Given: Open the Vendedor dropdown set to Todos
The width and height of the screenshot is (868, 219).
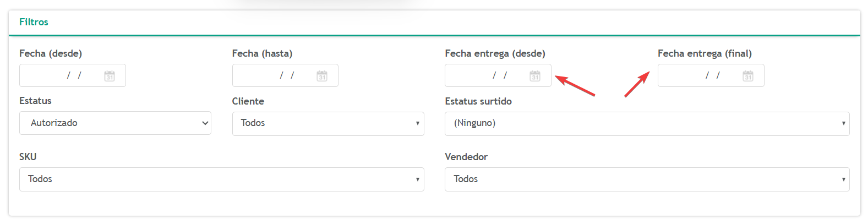Looking at the screenshot, I should (647, 179).
